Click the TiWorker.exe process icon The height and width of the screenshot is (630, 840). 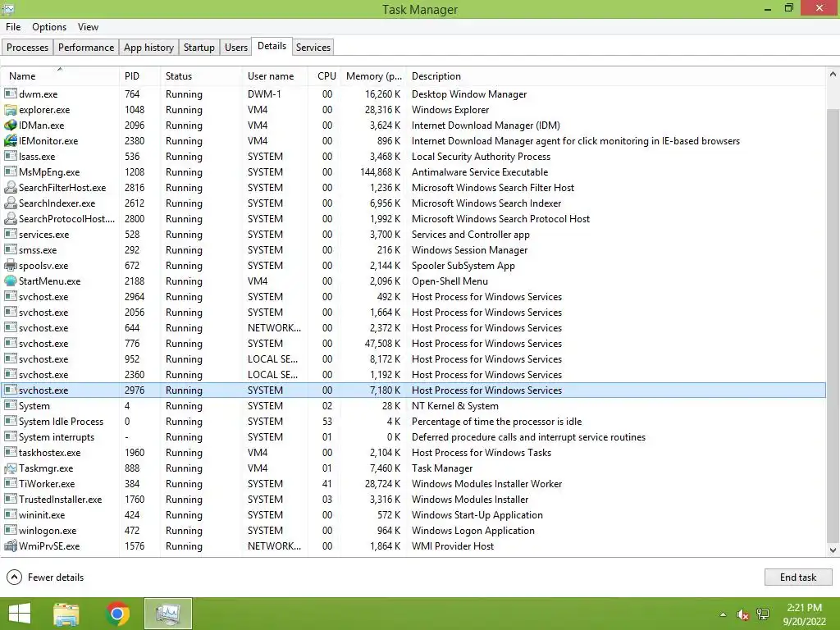click(10, 483)
